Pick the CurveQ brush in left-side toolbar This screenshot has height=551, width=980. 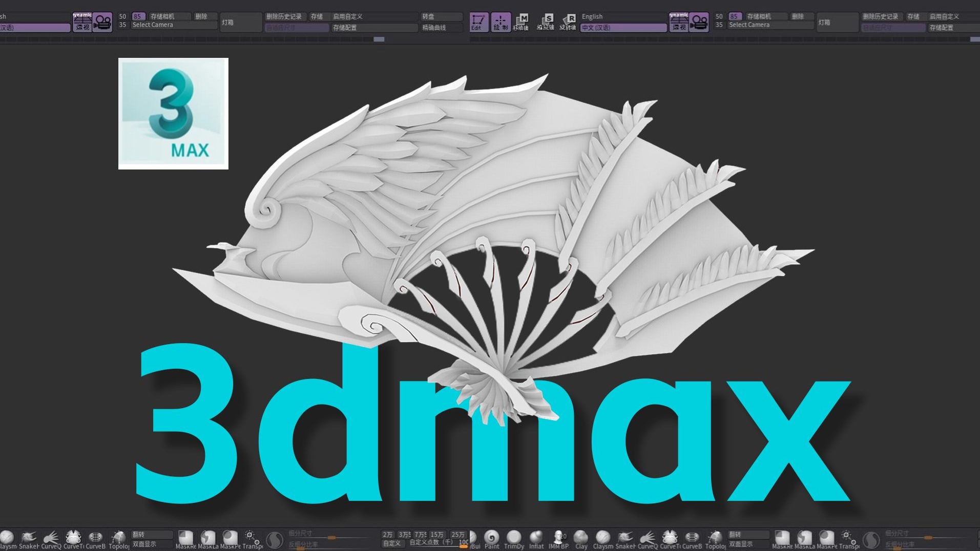click(x=51, y=540)
